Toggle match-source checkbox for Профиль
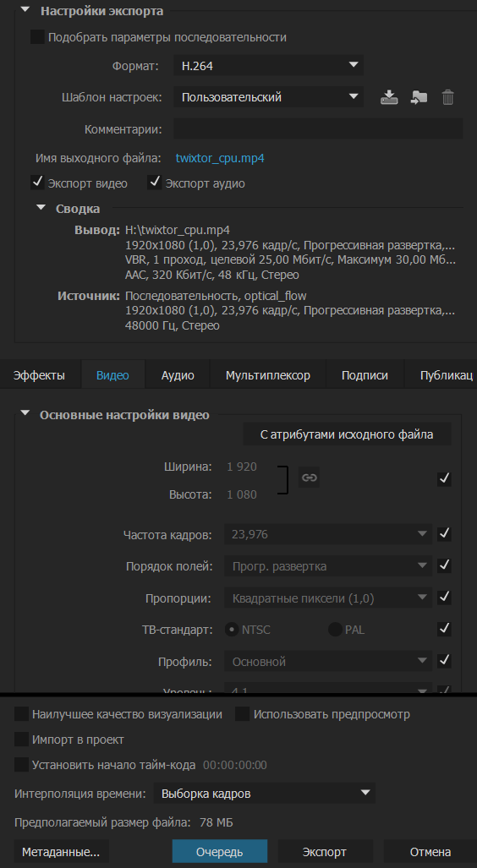Screen dimensions: 477x868 [x=444, y=660]
